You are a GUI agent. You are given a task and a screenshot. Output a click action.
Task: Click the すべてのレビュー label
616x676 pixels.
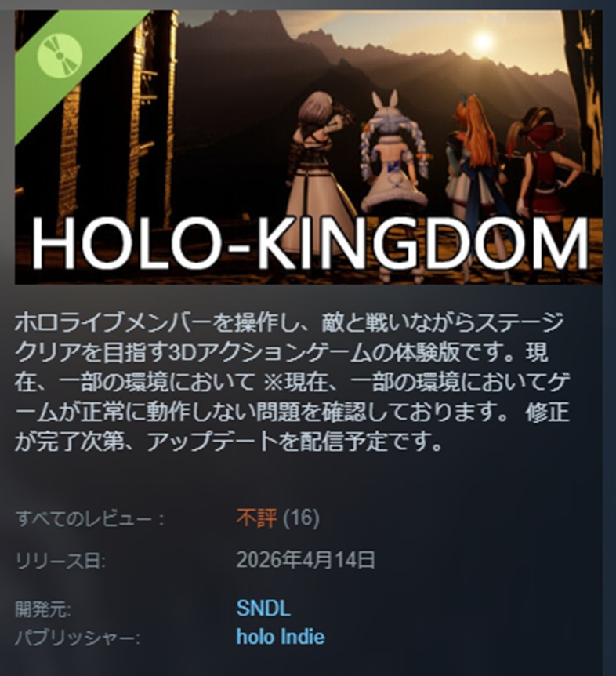click(x=89, y=518)
